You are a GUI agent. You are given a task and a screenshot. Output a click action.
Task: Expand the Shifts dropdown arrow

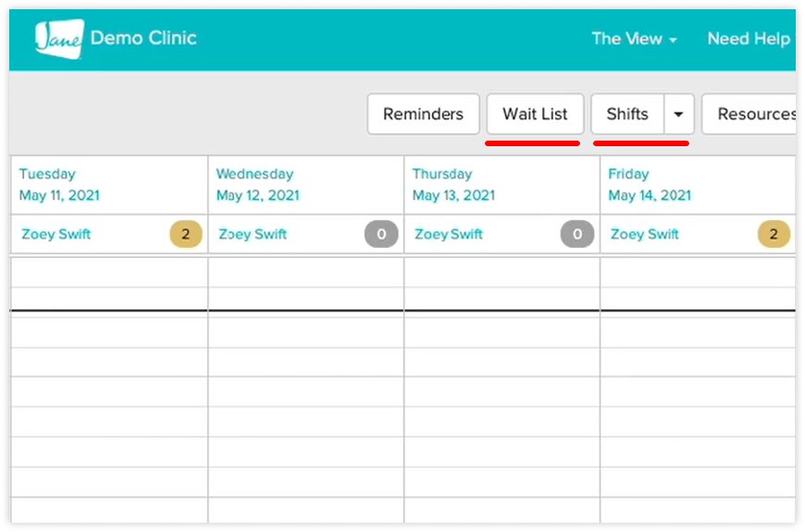click(x=678, y=114)
